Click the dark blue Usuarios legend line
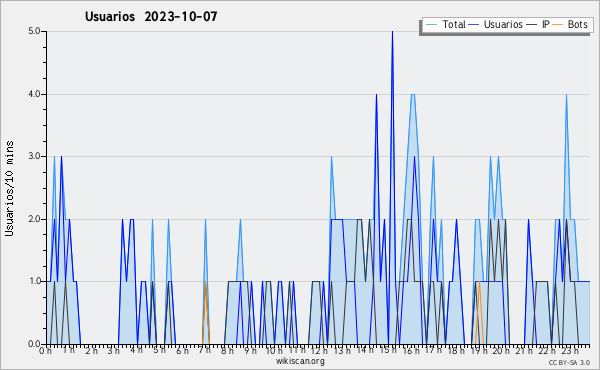 (474, 25)
